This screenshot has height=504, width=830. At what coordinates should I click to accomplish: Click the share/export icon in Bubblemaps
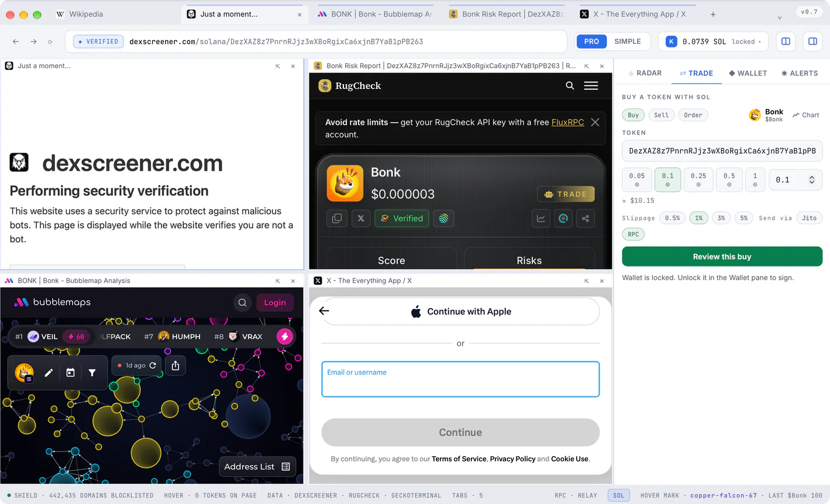pyautogui.click(x=175, y=365)
